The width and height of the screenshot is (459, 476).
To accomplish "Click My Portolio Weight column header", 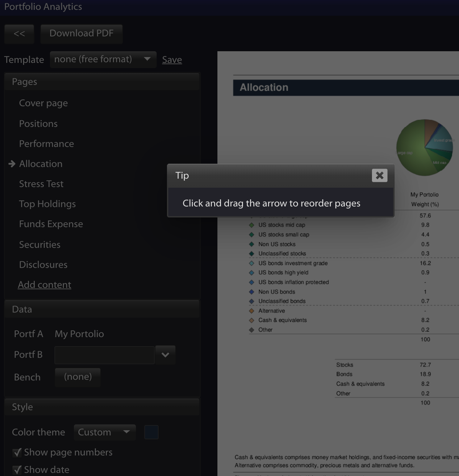I will point(425,199).
